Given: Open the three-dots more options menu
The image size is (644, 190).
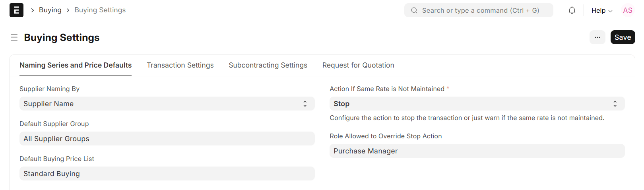Looking at the screenshot, I should pos(597,37).
